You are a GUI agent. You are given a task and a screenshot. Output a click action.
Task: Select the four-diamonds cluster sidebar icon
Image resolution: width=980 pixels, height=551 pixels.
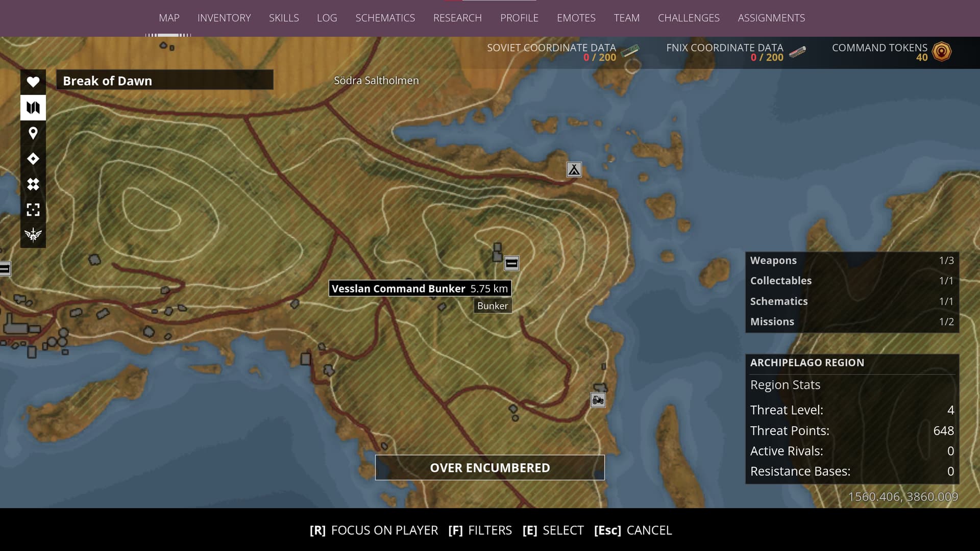point(33,184)
